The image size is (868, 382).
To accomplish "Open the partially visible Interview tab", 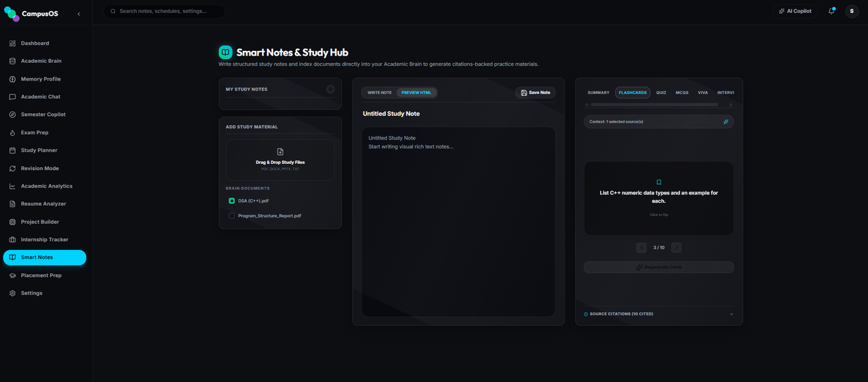I will pyautogui.click(x=725, y=93).
